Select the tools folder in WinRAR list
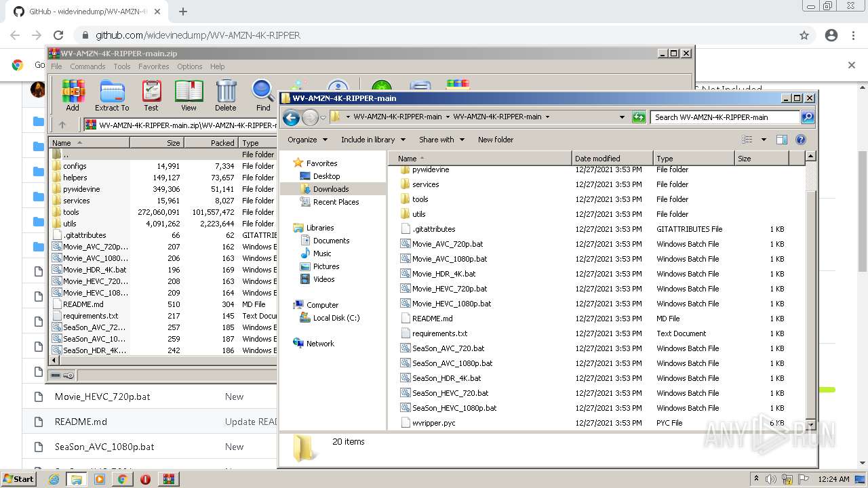The image size is (868, 488). coord(71,212)
